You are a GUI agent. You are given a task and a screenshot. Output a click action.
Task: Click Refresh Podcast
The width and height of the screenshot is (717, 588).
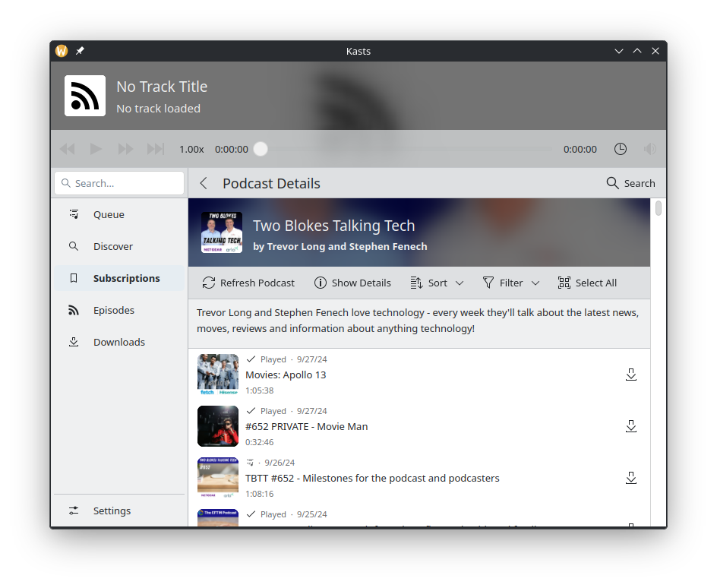(248, 283)
